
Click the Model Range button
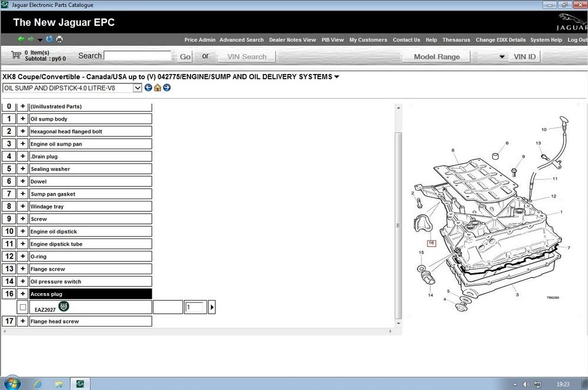click(x=436, y=57)
